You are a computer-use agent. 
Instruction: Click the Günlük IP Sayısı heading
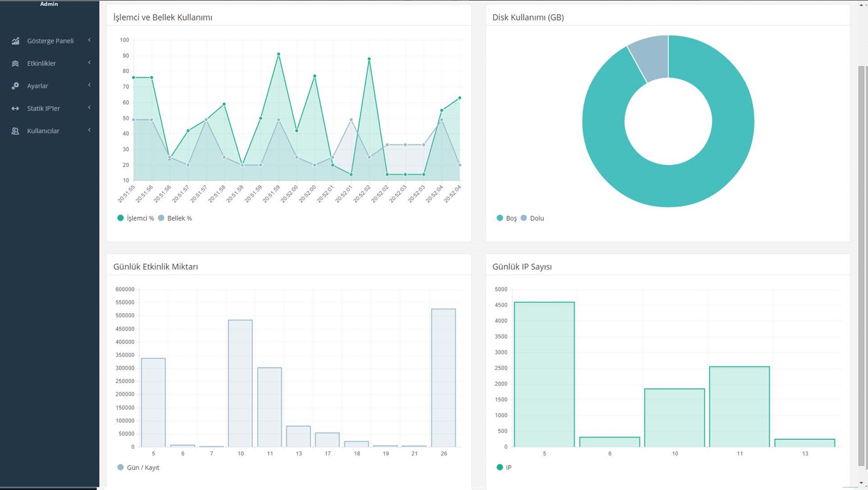(x=522, y=267)
